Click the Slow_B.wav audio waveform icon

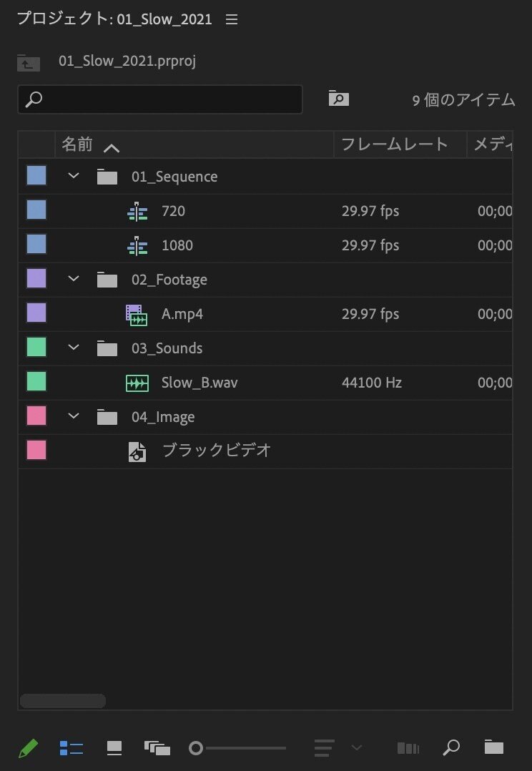(x=138, y=382)
